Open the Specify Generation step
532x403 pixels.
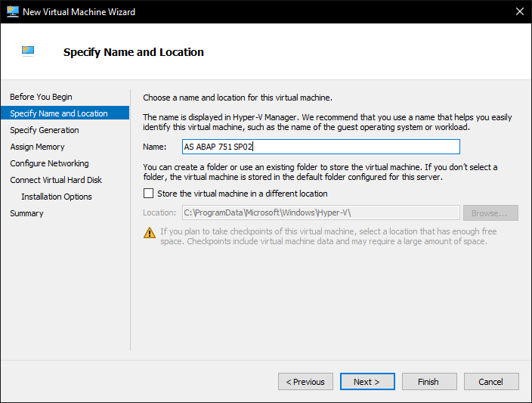[x=45, y=130]
